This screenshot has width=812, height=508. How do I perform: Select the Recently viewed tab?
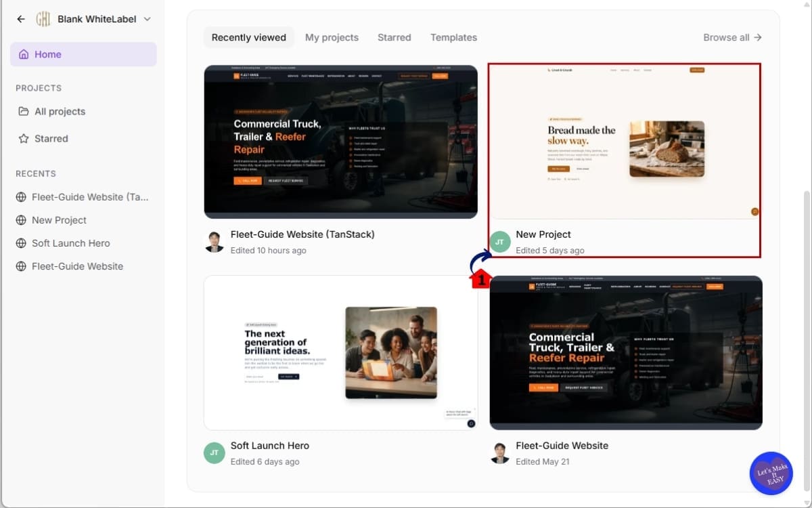(x=249, y=37)
